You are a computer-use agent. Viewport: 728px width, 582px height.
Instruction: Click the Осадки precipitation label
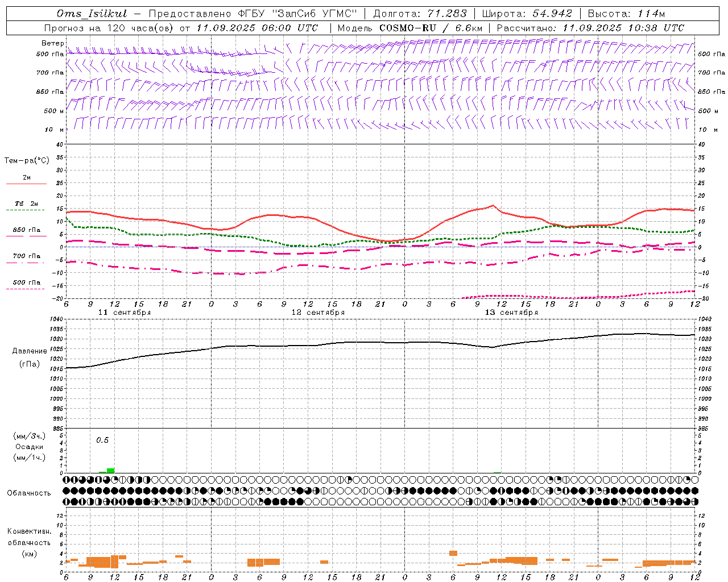tap(29, 447)
